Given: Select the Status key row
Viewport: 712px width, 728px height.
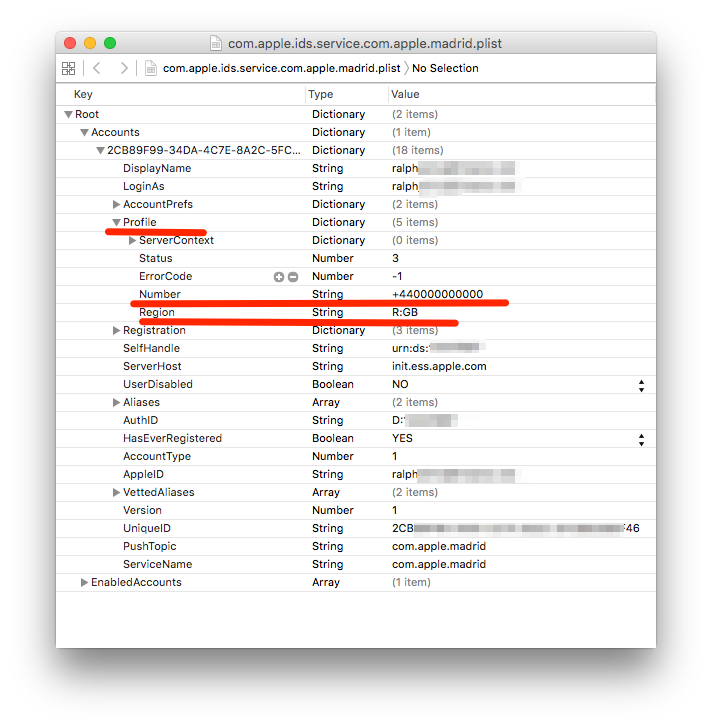Looking at the screenshot, I should 356,258.
